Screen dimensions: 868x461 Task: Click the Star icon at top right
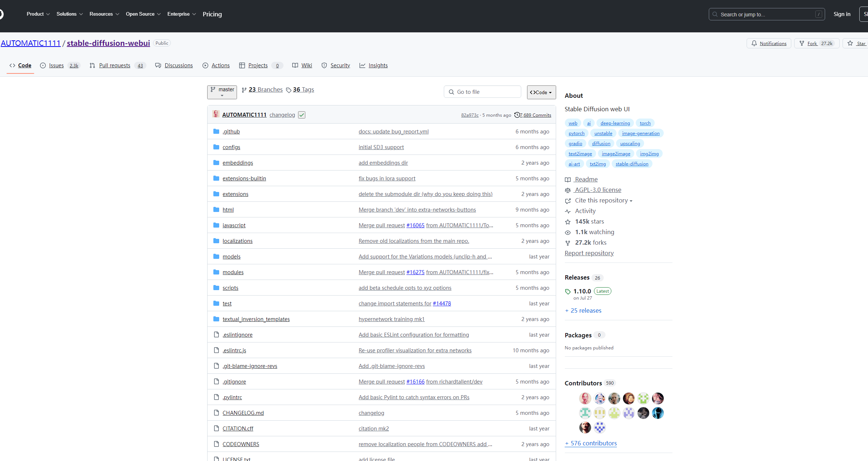pos(850,43)
